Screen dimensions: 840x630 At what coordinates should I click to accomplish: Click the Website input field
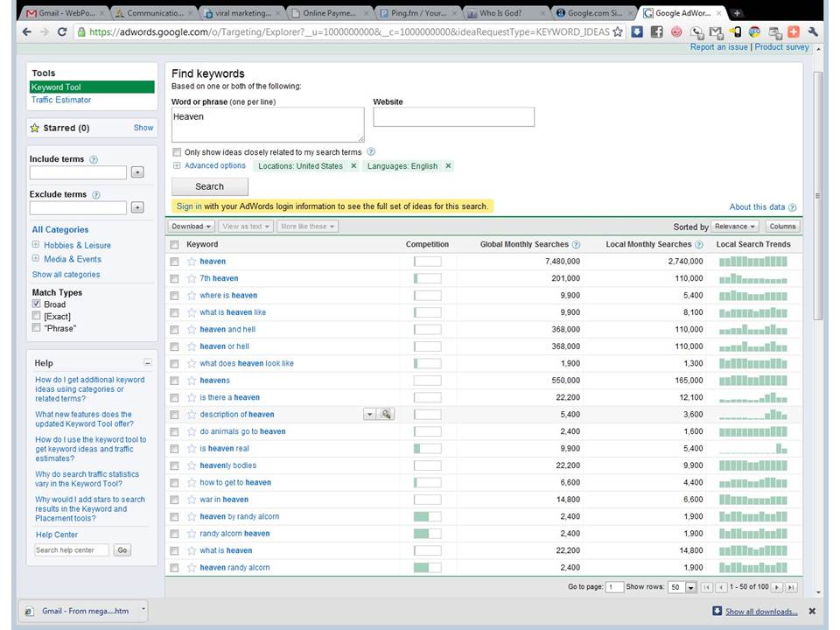click(x=453, y=117)
